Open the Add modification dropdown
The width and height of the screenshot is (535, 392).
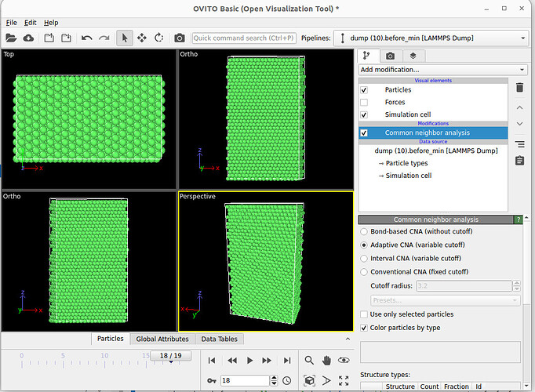(442, 70)
